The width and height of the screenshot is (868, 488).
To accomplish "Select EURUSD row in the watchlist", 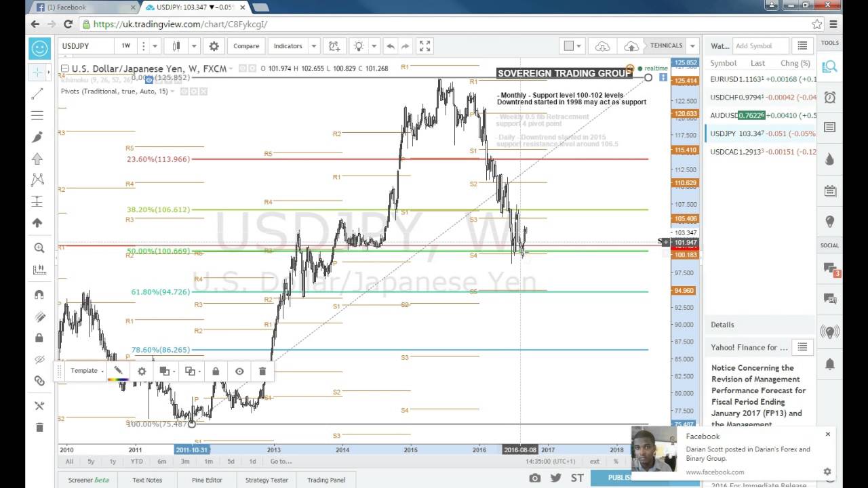I will click(760, 79).
